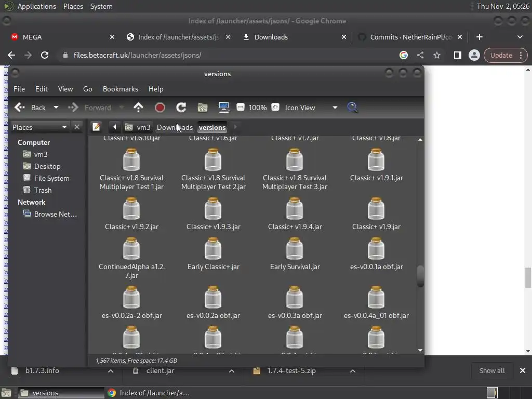The width and height of the screenshot is (532, 399).
Task: Select es-v0.0.4a_01 obf.jar file icon
Action: coord(376,297)
